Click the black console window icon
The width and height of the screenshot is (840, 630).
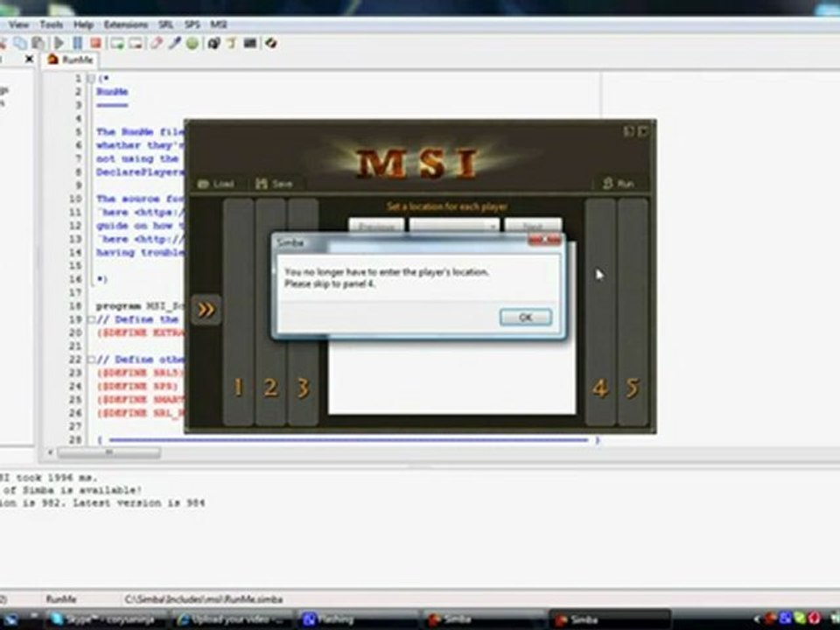[249, 43]
